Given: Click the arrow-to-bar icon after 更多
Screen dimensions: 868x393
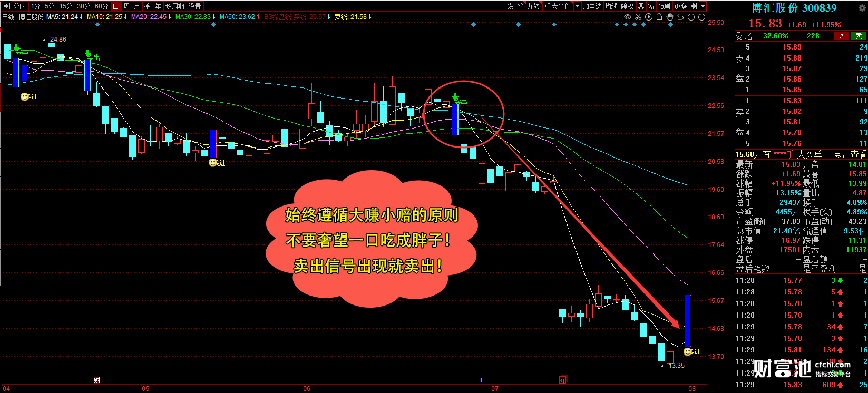Looking at the screenshot, I should pos(694,6).
